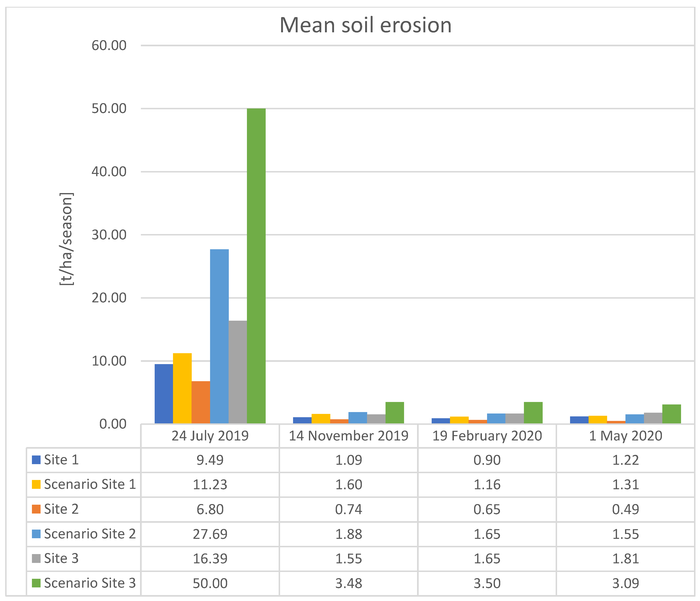Screen dimensions: 700x601
Task: Select the yellow 11.23 bar for July 2019
Action: 182,388
